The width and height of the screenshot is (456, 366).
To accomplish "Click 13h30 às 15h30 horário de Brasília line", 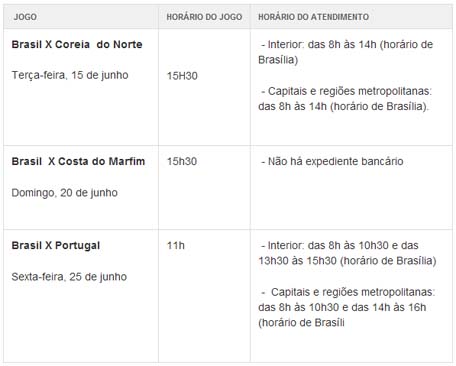I will coord(347,261).
